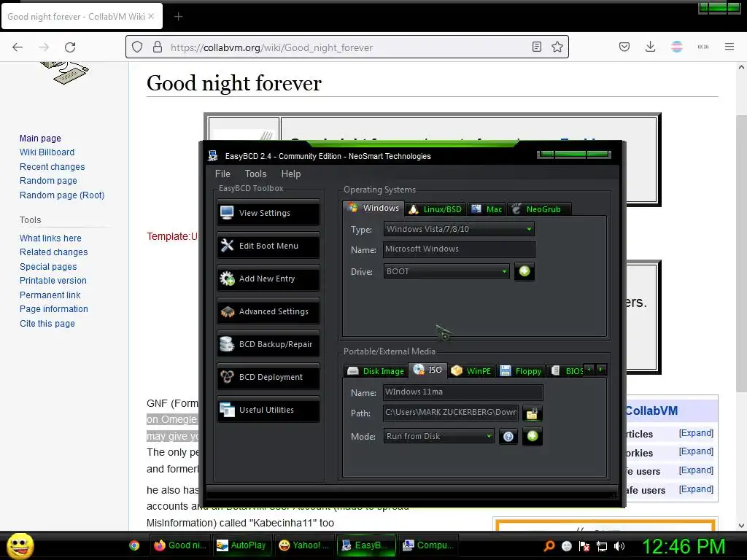Screen dimensions: 747x560
Task: Open What links here link
Action: (50, 238)
